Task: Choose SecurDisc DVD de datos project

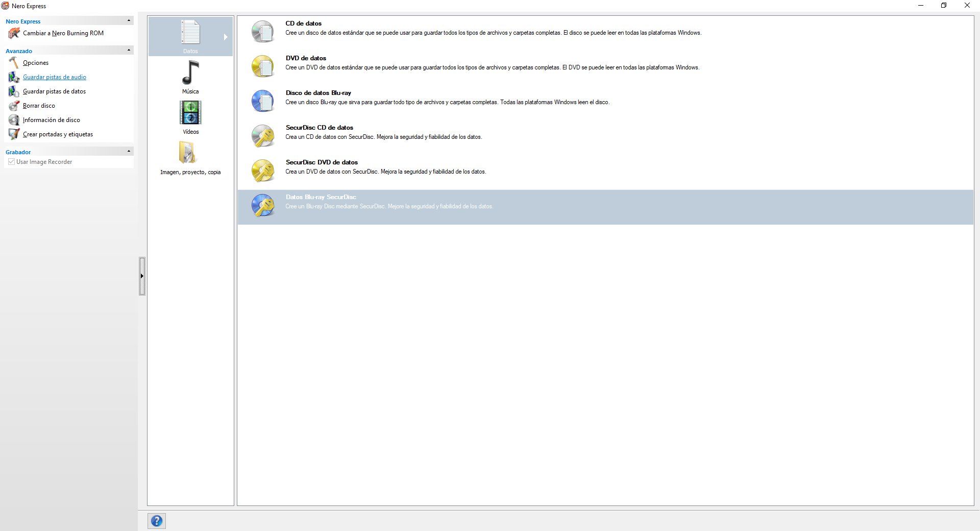Action: (x=605, y=173)
